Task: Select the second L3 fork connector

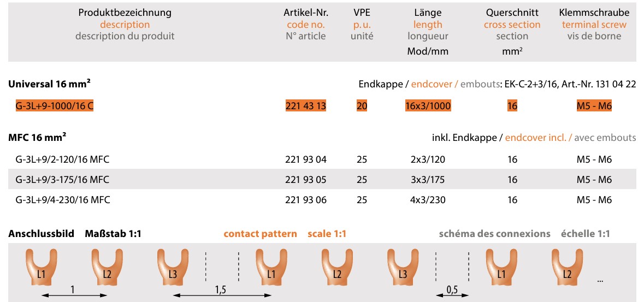Action: (x=402, y=267)
